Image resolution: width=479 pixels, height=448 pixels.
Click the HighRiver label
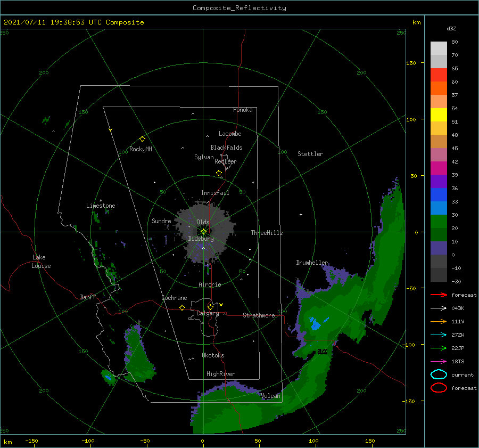click(221, 374)
